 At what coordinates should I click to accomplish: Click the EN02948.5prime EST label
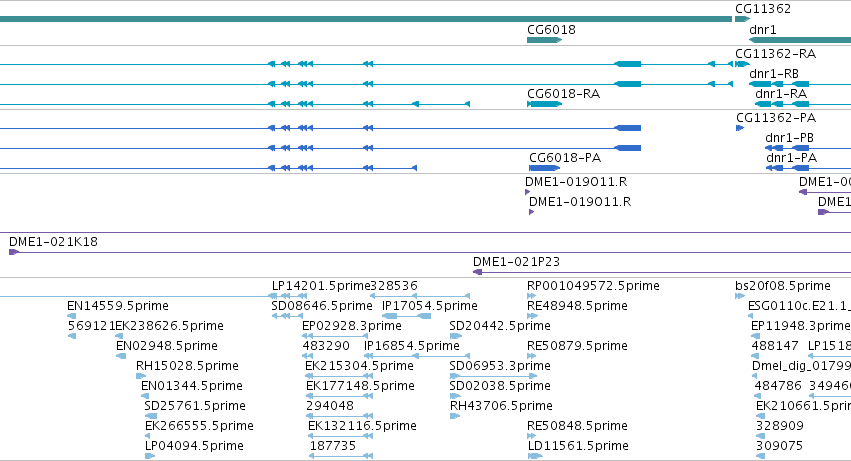[167, 346]
